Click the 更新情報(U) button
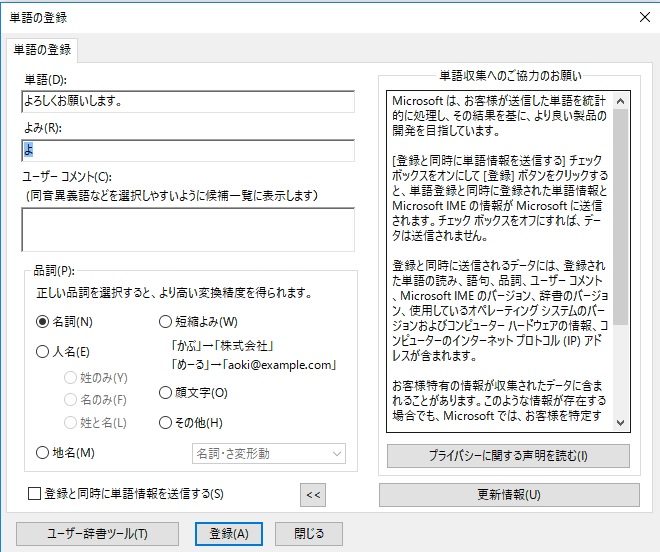Image resolution: width=660 pixels, height=552 pixels. tap(509, 495)
